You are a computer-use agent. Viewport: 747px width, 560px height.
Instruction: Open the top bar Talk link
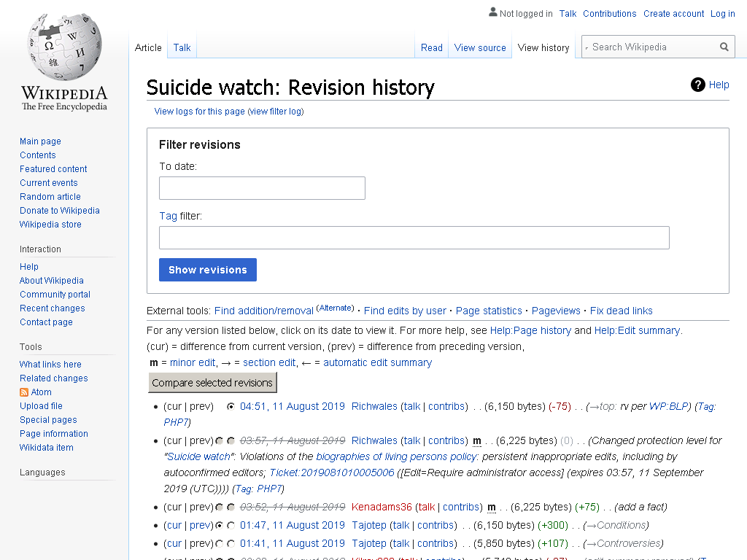tap(568, 14)
